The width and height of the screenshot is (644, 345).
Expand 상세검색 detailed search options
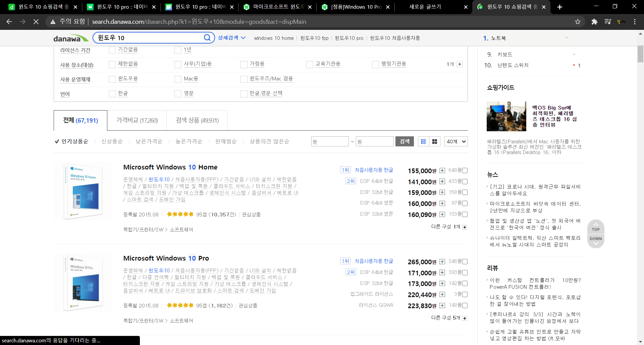click(231, 38)
